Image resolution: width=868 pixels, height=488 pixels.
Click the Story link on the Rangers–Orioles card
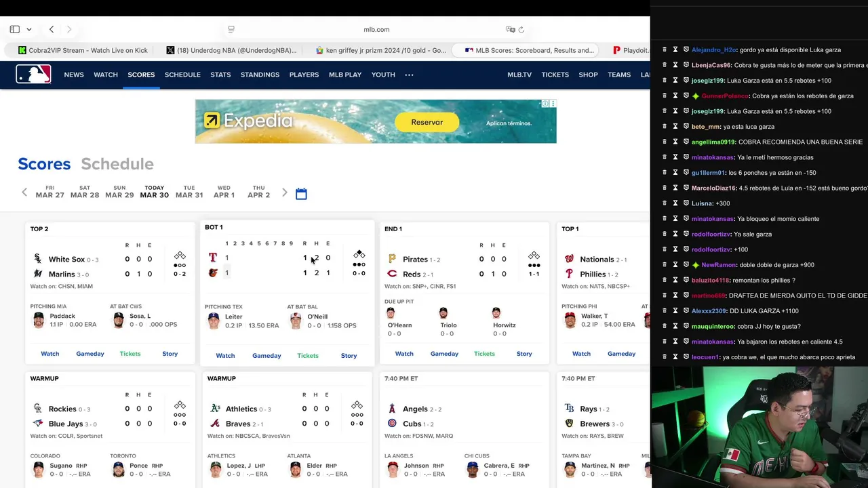point(349,356)
